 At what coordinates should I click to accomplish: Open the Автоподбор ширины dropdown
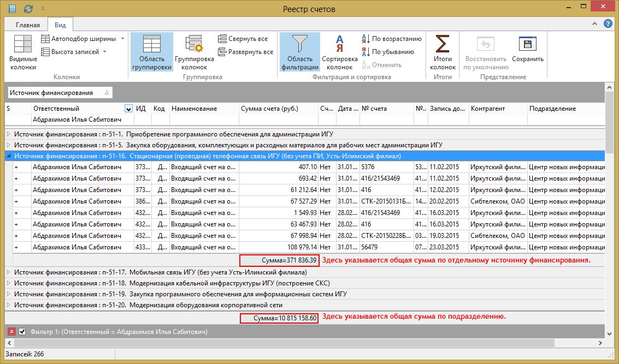[122, 39]
